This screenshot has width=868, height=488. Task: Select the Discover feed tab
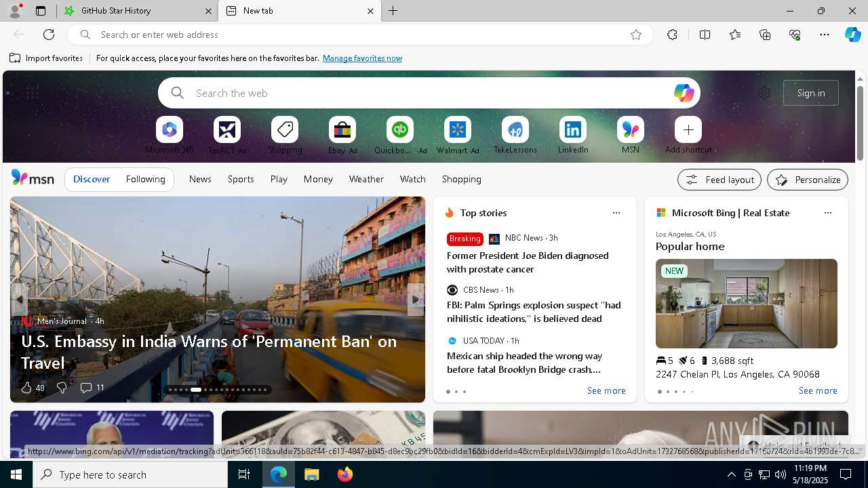click(x=92, y=179)
